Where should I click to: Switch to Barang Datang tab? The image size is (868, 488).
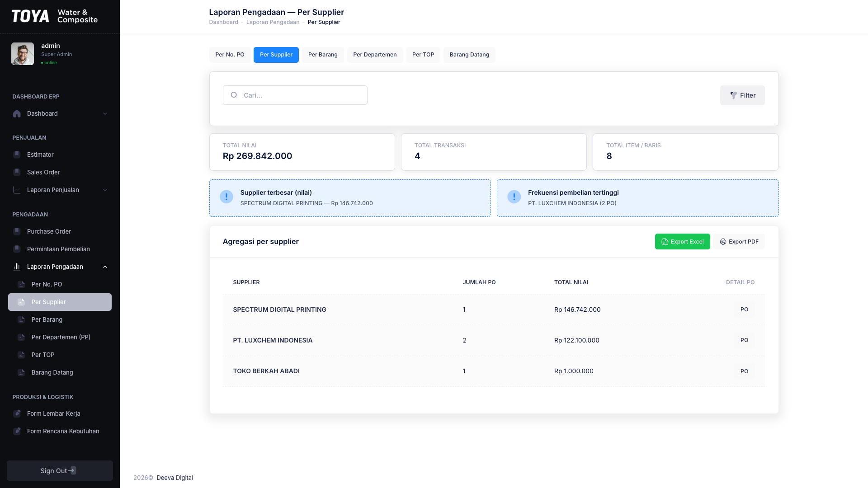(469, 55)
